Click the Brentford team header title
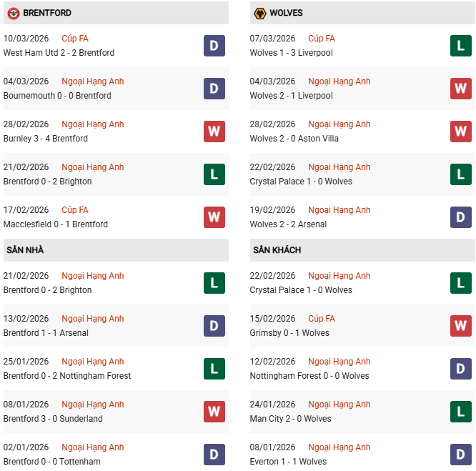 47,13
